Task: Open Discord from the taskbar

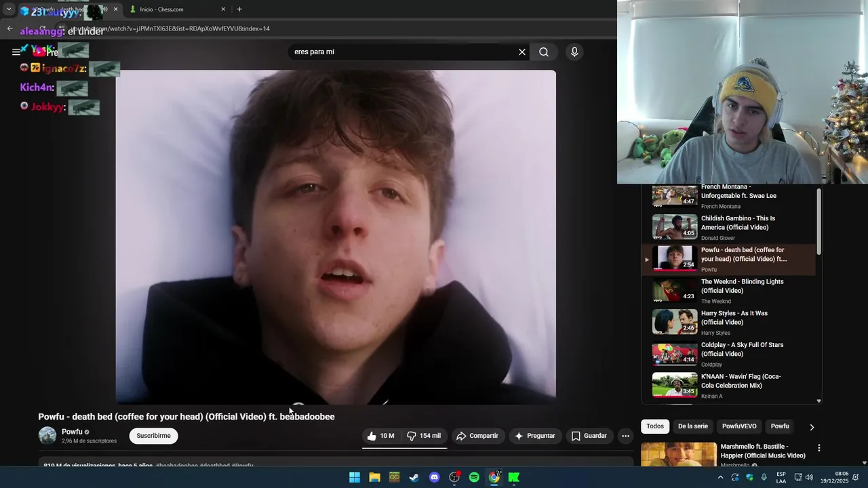Action: pos(434,477)
